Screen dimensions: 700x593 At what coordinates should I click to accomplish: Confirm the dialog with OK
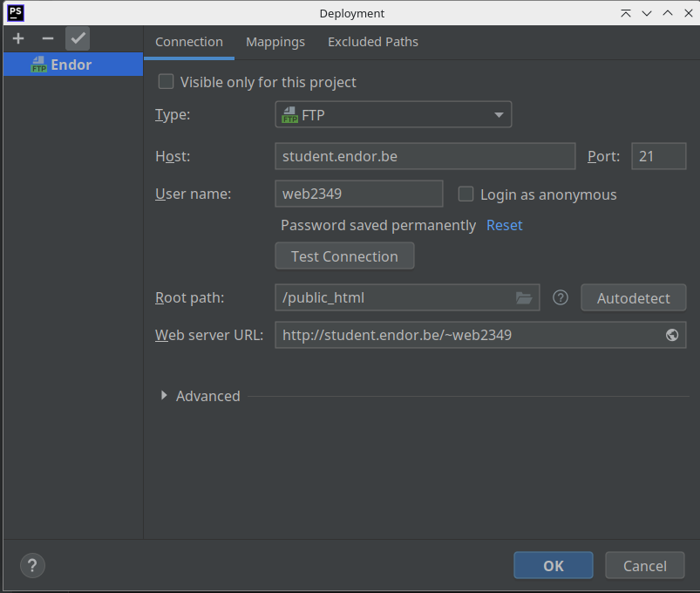coord(553,566)
